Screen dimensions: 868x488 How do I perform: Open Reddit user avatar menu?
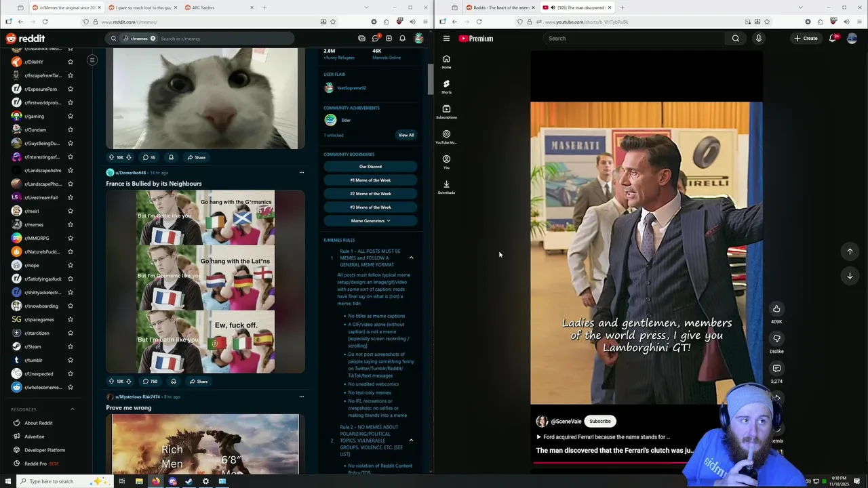coord(418,39)
